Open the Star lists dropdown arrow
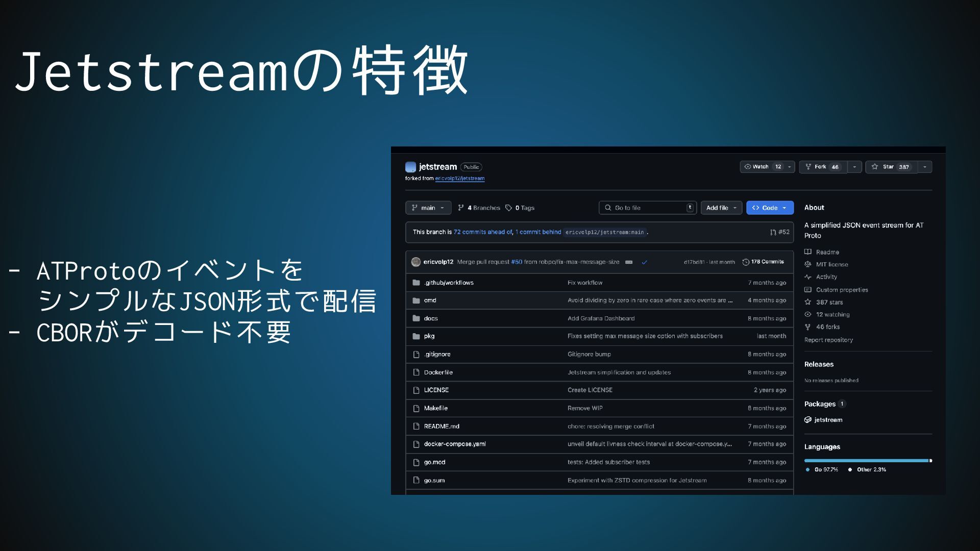Image resolution: width=980 pixels, height=551 pixels. click(924, 167)
